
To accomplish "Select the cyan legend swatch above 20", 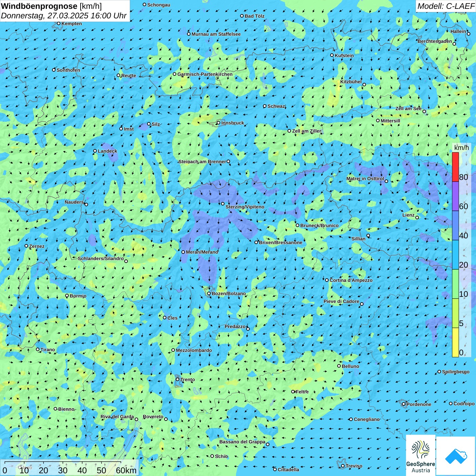I will 455,255.
